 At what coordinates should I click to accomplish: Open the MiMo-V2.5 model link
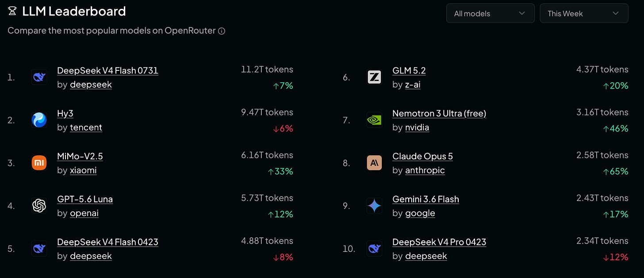pos(80,156)
